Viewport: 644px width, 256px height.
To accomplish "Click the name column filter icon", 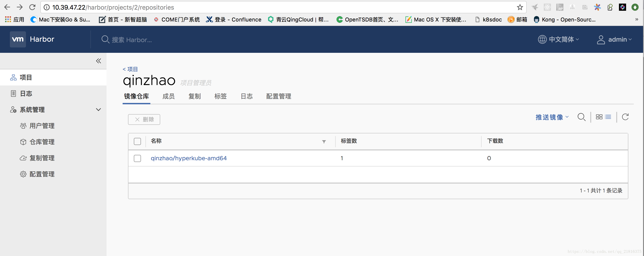I will click(x=324, y=142).
